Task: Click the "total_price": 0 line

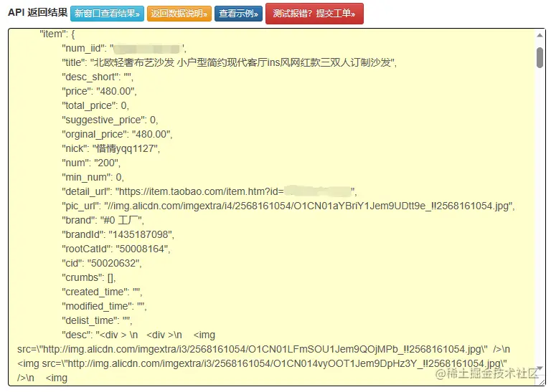Action: tap(95, 105)
